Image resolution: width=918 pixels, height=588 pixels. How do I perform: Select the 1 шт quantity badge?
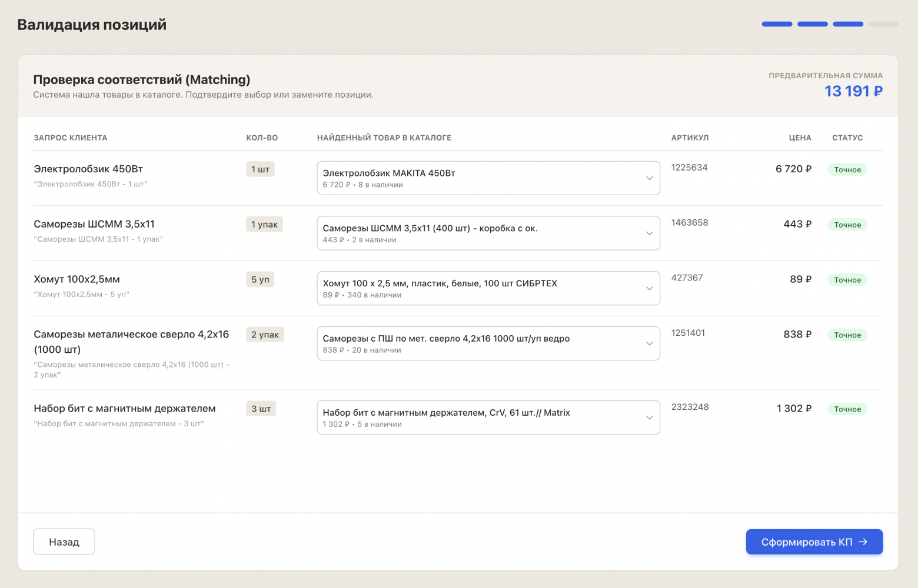260,169
